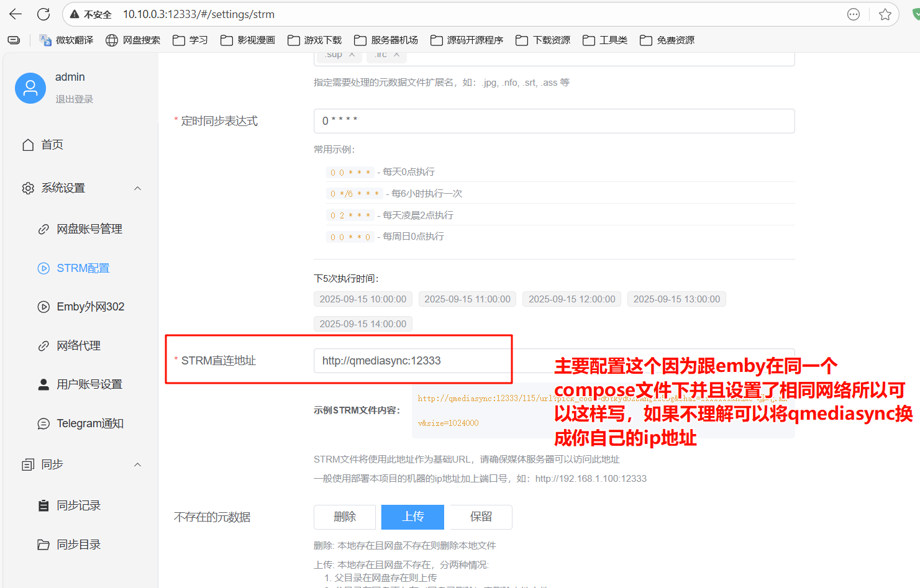Select 删除 for missing metadata handling
920x588 pixels.
345,517
